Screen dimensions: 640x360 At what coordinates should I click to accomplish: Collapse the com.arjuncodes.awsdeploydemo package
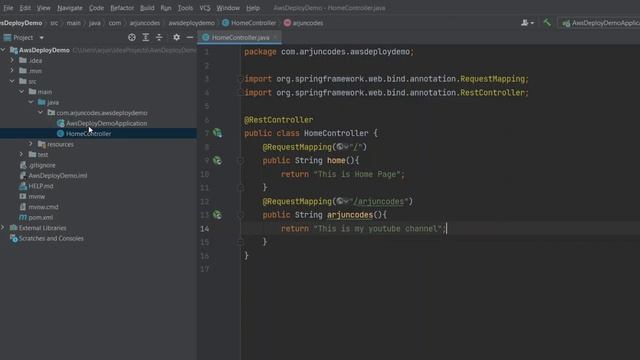(40, 113)
